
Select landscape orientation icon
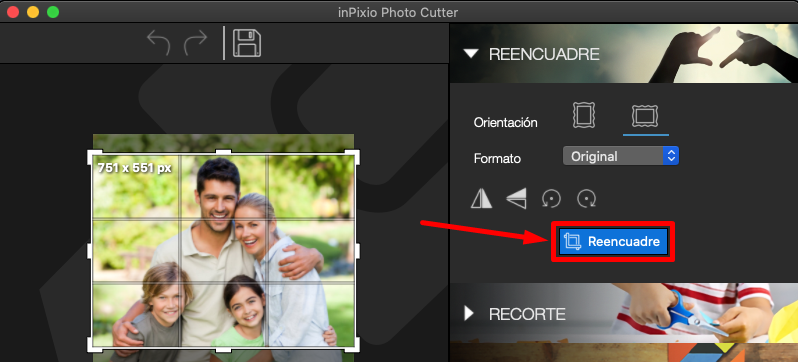click(x=645, y=116)
